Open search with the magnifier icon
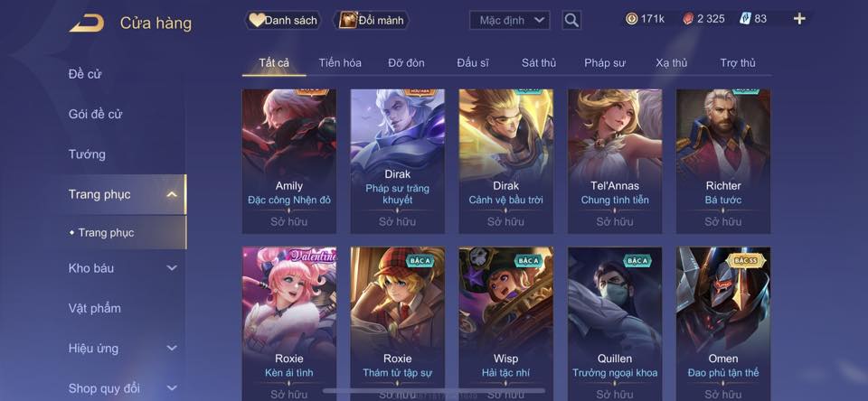Image resolution: width=868 pixels, height=401 pixels. (x=571, y=21)
